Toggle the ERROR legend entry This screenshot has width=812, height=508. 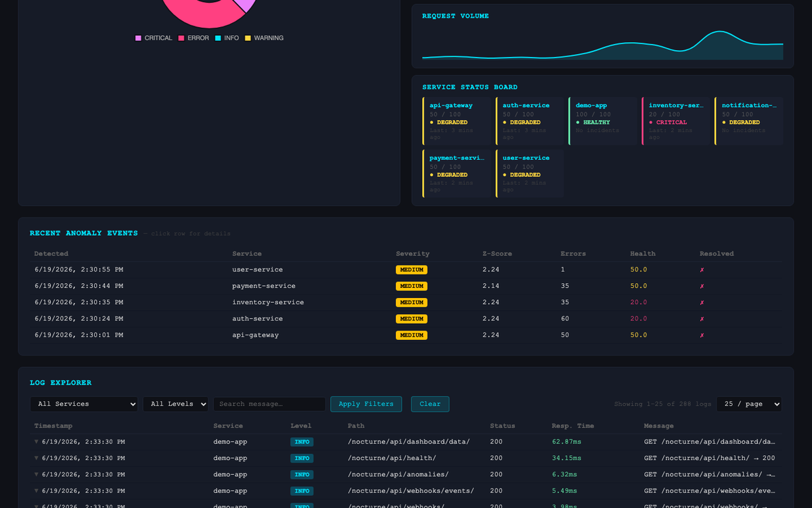point(194,38)
